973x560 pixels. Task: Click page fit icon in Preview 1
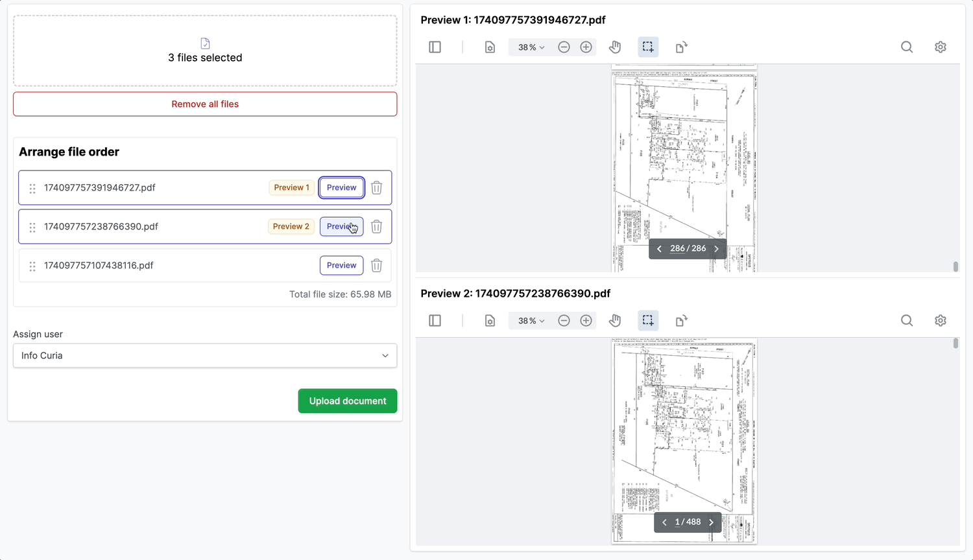point(490,47)
